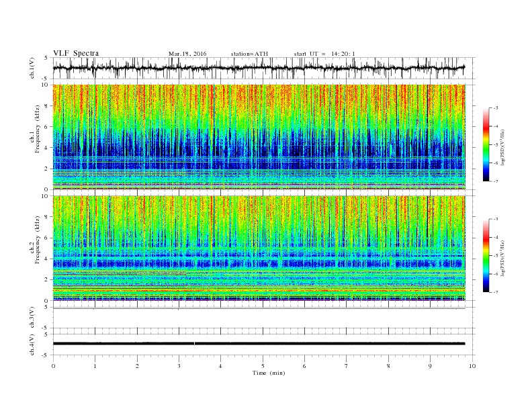Click the "-5" label on ch.2 colorbar
532x411 pixels.
[x=496, y=256]
